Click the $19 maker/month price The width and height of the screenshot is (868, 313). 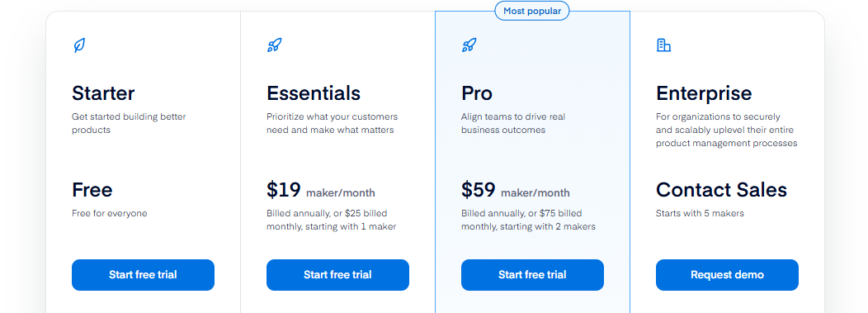320,191
